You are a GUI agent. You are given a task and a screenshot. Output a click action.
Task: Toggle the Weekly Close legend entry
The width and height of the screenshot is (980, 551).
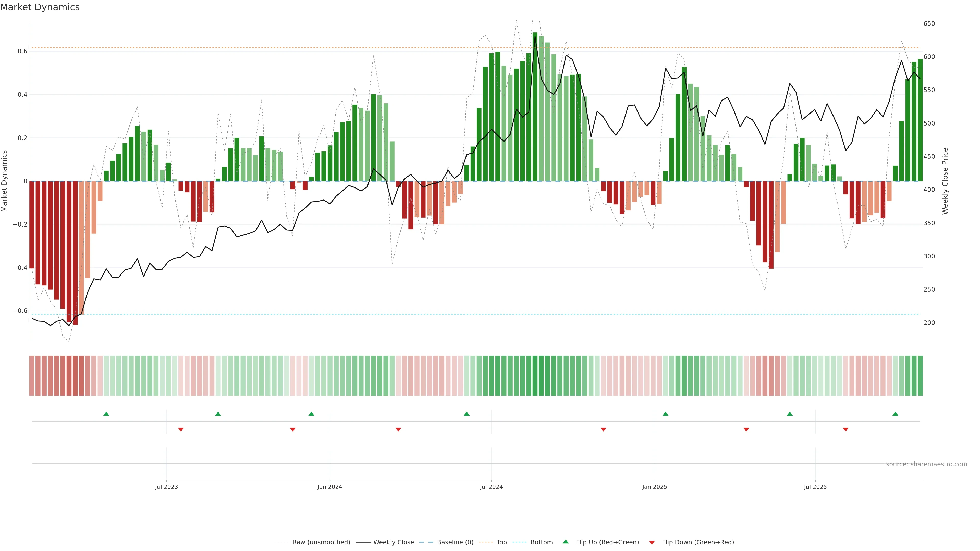(393, 542)
